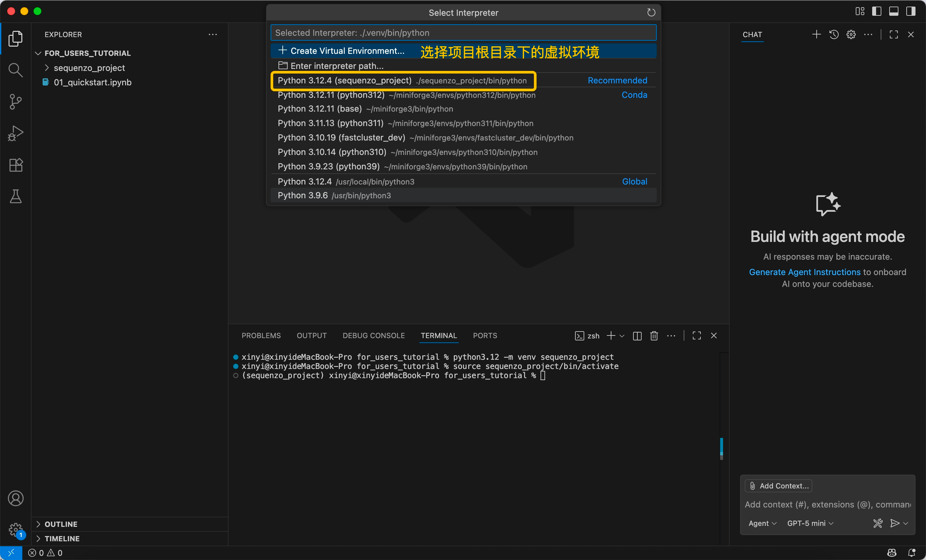Switch to the DEBUG CONSOLE tab

tap(373, 335)
